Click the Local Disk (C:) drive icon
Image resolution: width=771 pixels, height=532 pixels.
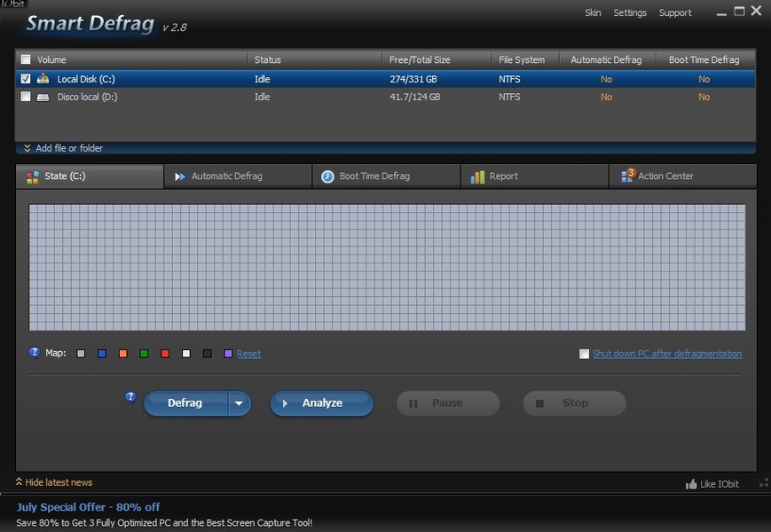coord(43,79)
